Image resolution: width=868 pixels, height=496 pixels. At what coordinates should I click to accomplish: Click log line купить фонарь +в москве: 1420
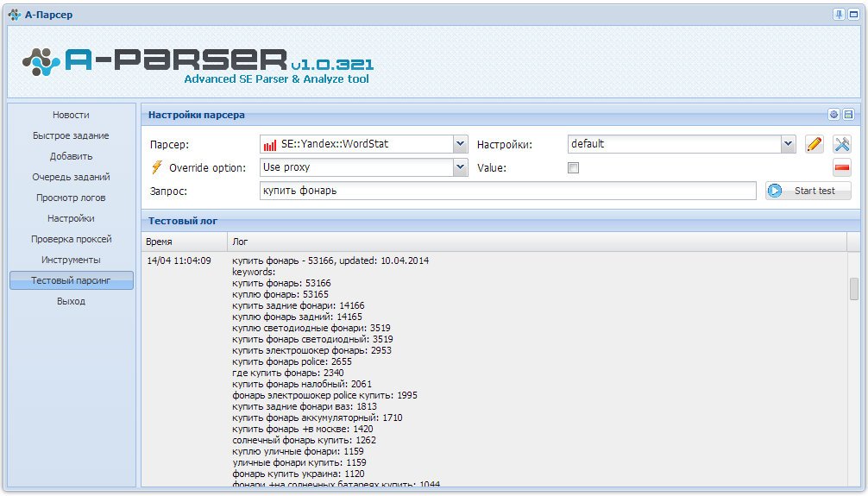point(303,429)
